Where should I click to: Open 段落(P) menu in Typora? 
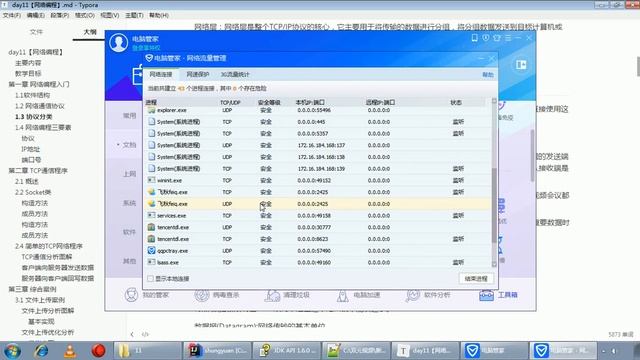(x=60, y=15)
